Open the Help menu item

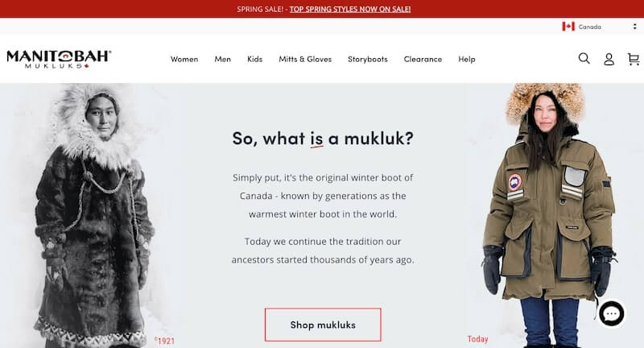click(x=467, y=59)
